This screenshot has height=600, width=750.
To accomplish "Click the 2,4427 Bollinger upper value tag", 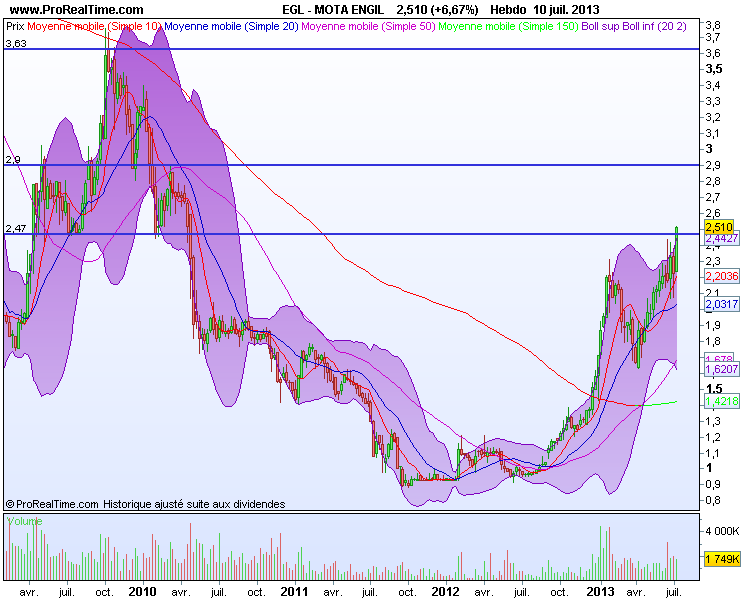I will pyautogui.click(x=722, y=238).
